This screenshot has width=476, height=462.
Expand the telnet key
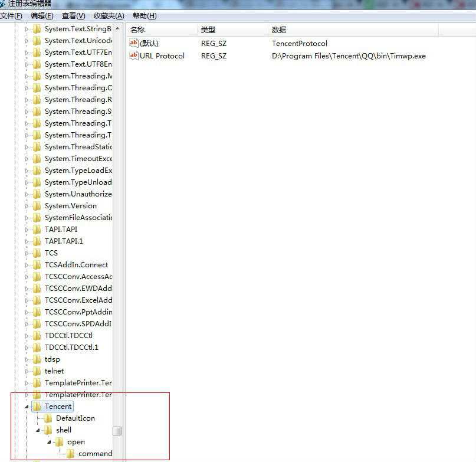point(27,371)
